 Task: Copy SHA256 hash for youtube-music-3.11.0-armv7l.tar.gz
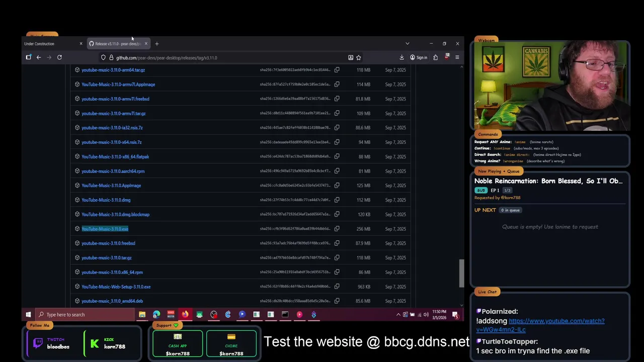click(x=337, y=113)
